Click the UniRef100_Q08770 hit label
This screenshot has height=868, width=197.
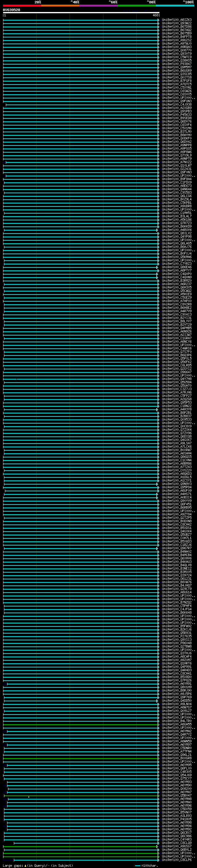pyautogui.click(x=177, y=50)
